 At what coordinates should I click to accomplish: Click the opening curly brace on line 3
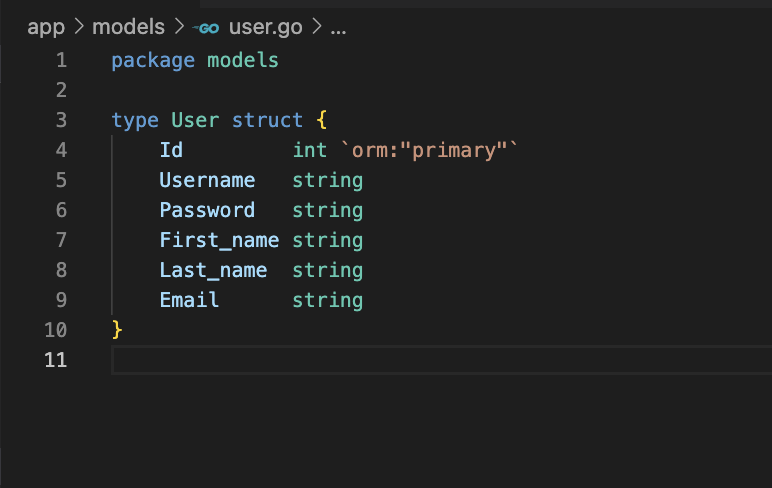pyautogui.click(x=322, y=121)
